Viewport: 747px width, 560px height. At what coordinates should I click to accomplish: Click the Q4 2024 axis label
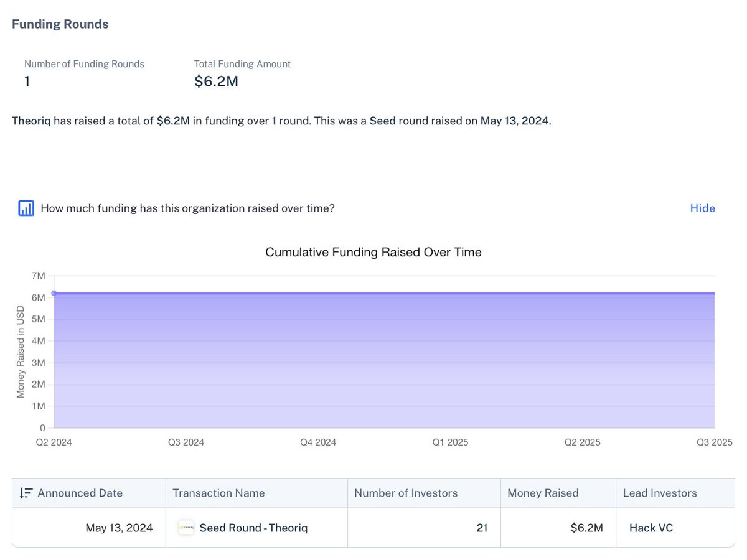[318, 442]
